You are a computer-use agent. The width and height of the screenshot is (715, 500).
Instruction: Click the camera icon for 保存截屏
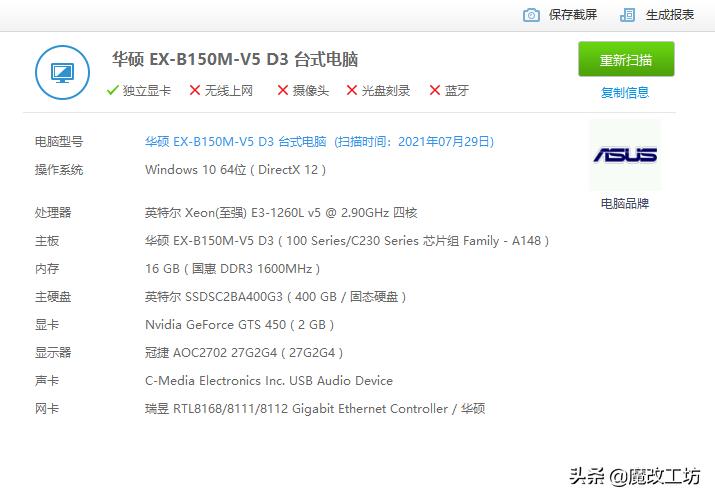tap(531, 15)
